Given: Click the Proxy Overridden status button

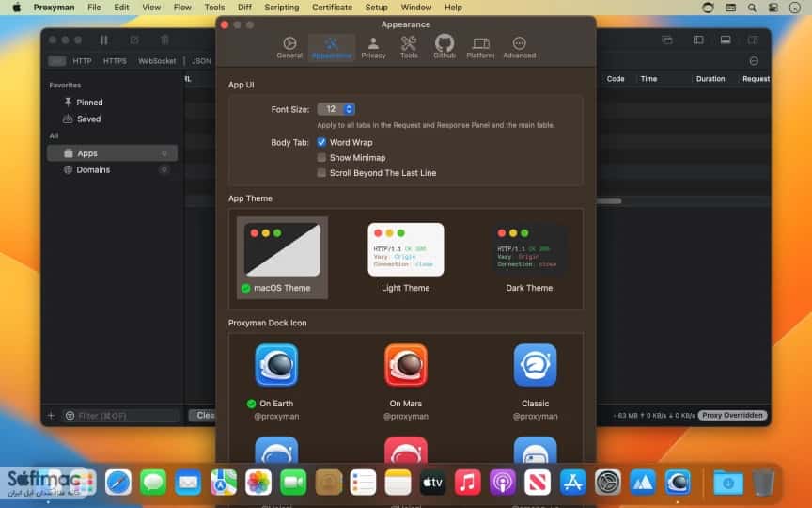Looking at the screenshot, I should (x=732, y=415).
